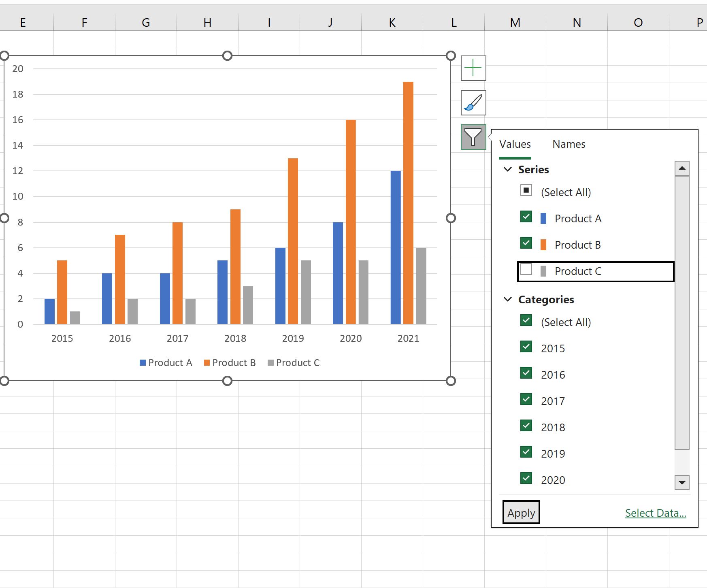Click the 2018 horizontal axis label
Viewport: 707px width, 588px height.
coord(235,339)
